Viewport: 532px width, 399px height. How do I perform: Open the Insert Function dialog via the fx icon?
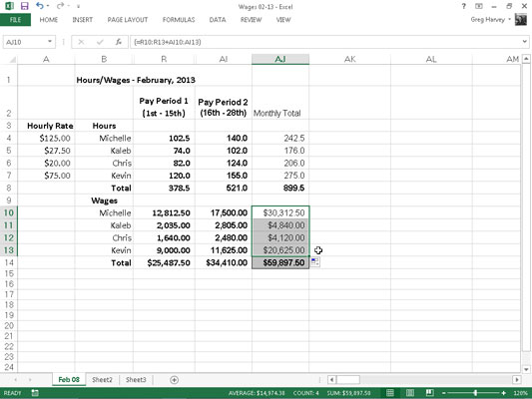(119, 42)
